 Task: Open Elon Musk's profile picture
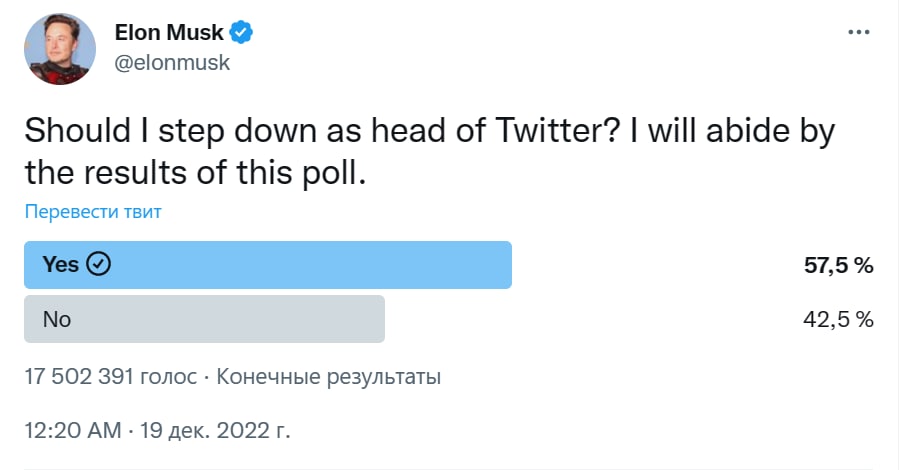60,49
